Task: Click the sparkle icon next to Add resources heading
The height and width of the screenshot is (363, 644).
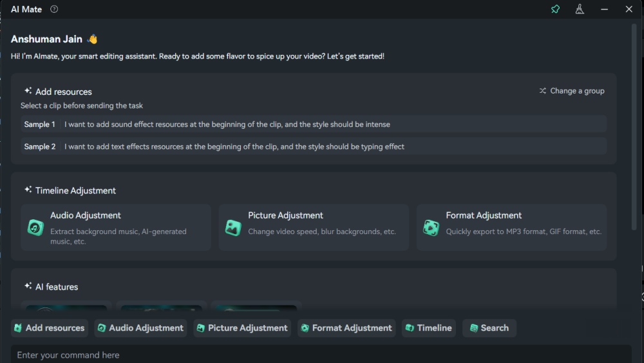Action: point(28,91)
